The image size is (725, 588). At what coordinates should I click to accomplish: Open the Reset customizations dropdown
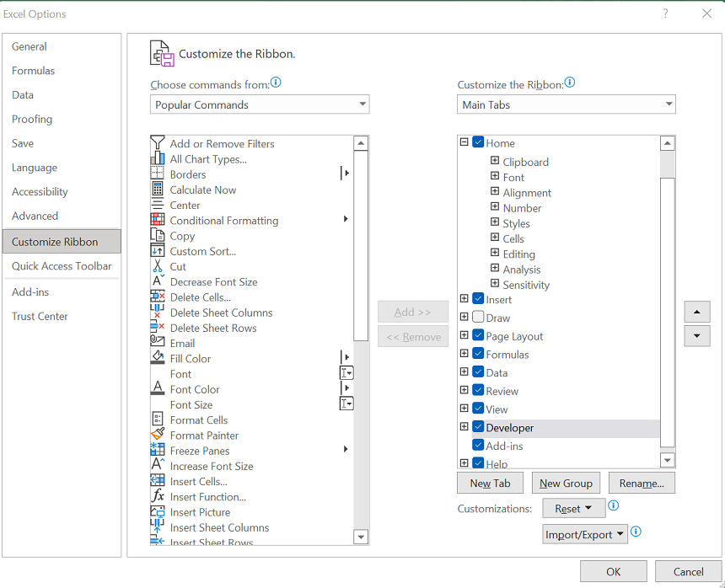click(574, 508)
